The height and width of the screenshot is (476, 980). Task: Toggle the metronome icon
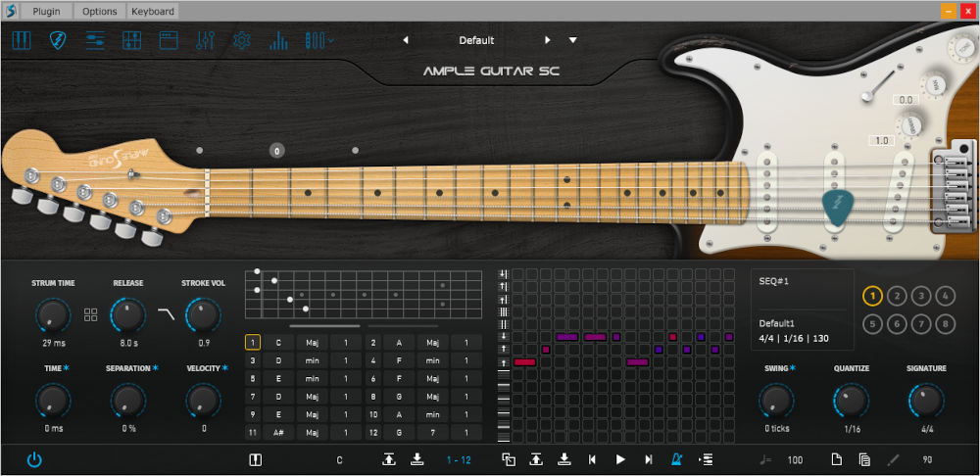(677, 459)
